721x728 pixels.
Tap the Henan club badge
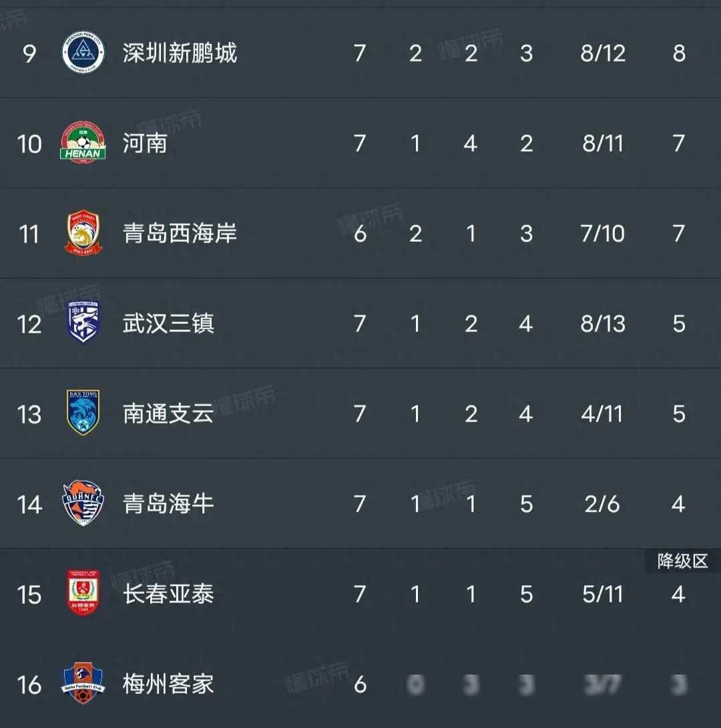coord(83,142)
